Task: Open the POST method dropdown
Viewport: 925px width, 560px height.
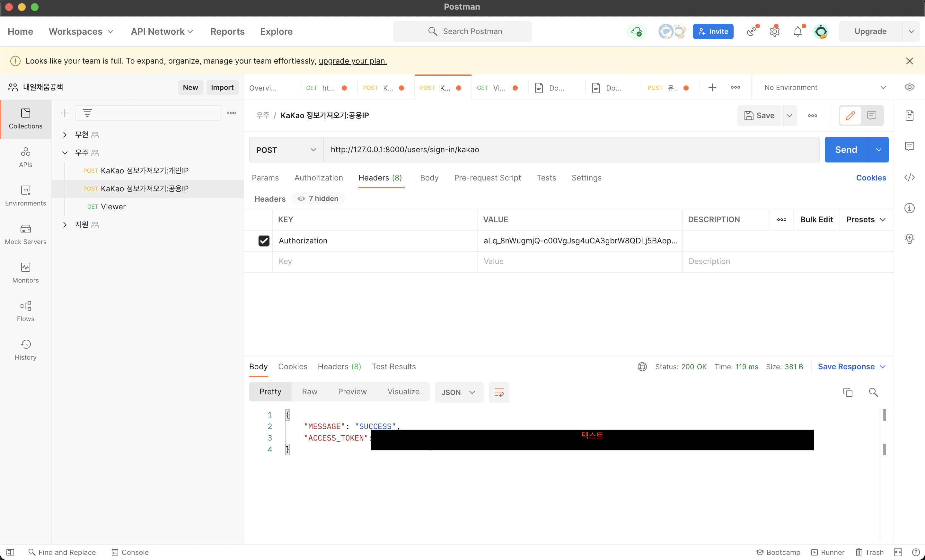Action: [286, 150]
